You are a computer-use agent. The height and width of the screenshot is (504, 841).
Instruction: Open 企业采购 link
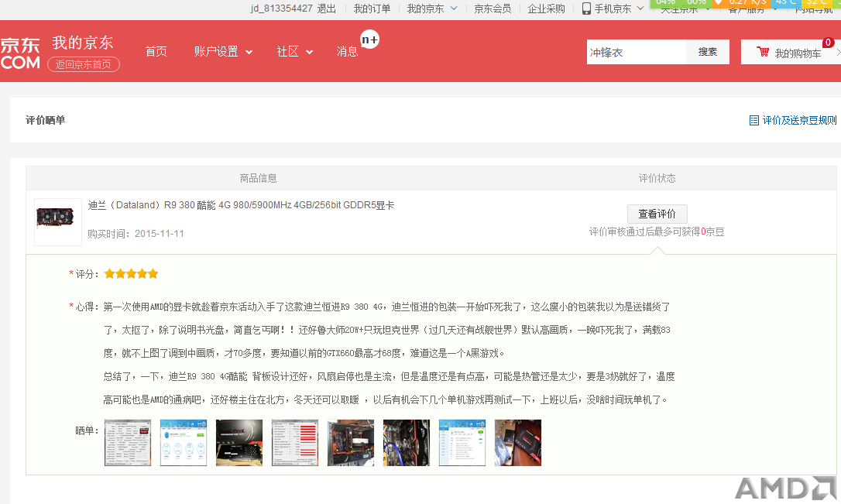point(546,9)
